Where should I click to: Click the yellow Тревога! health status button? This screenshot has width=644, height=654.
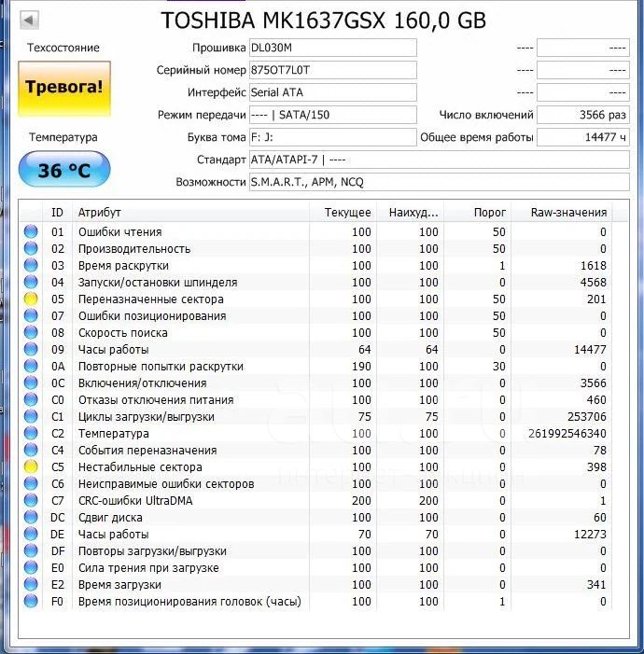(x=64, y=88)
